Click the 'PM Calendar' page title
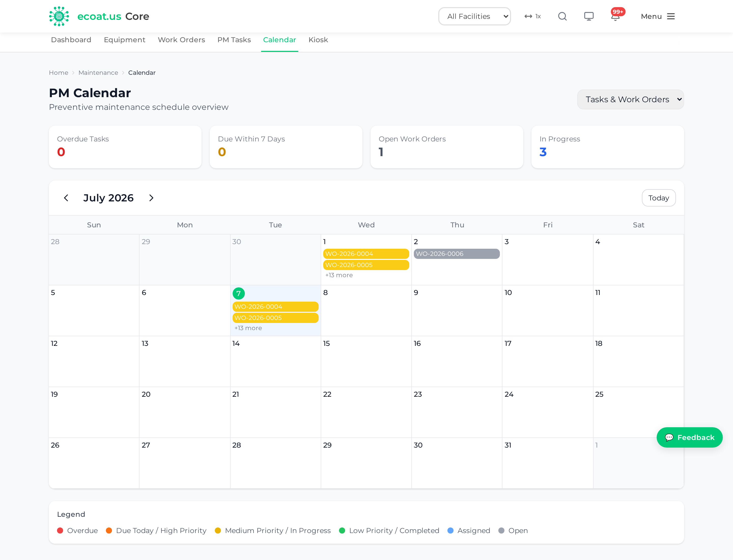Image resolution: width=733 pixels, height=560 pixels. [90, 93]
